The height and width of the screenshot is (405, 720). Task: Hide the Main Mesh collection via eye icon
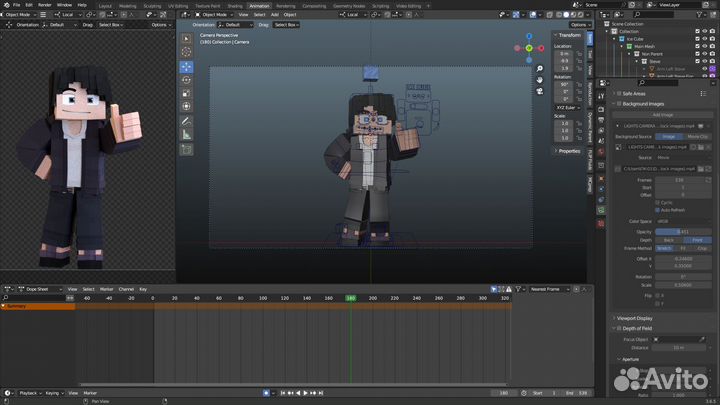pos(705,46)
